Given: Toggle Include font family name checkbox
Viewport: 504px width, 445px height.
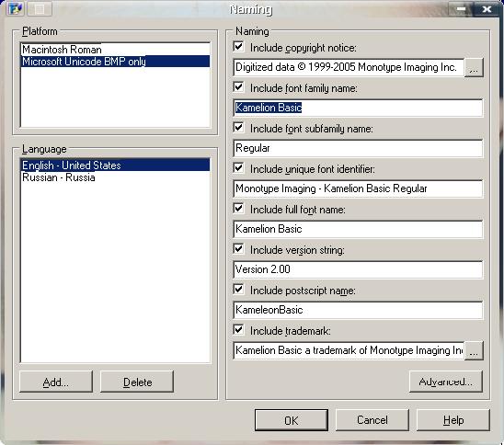Looking at the screenshot, I should (x=239, y=87).
